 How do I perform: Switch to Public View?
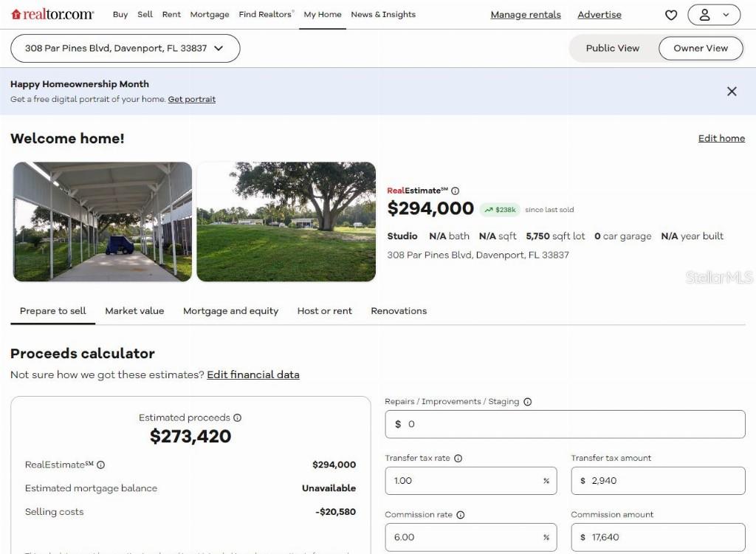pyautogui.click(x=612, y=48)
